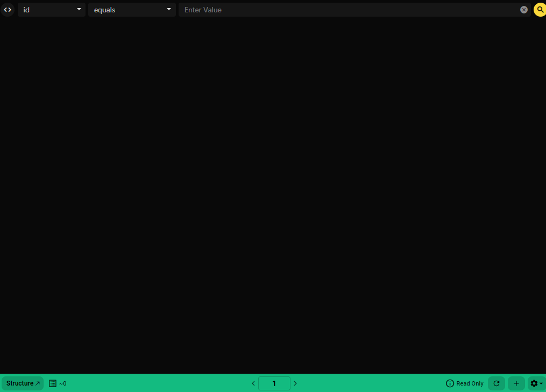Open the equals operator dropdown
The height and width of the screenshot is (392, 546).
[132, 9]
